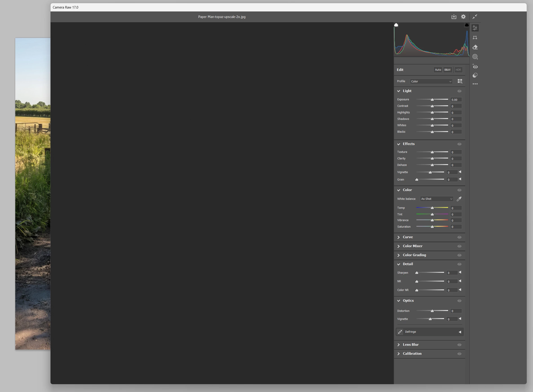Viewport: 533px width, 392px height.
Task: Toggle visibility of Light panel edits
Action: (459, 91)
